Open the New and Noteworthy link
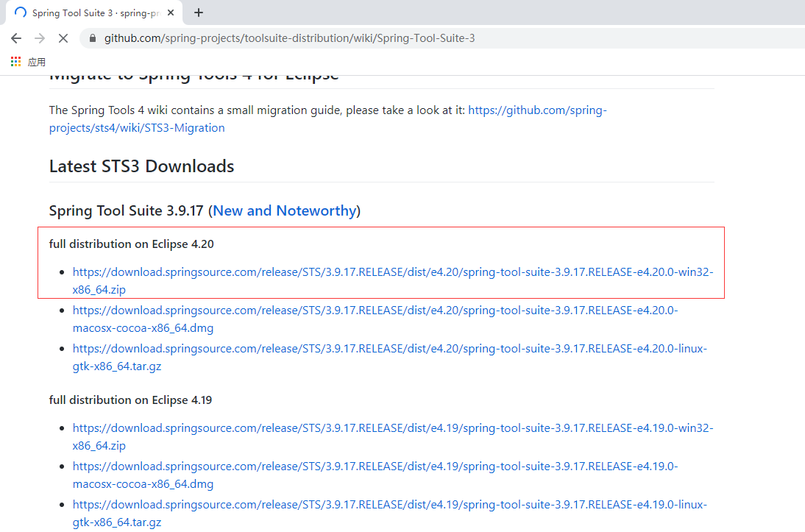The width and height of the screenshot is (805, 532). click(285, 210)
